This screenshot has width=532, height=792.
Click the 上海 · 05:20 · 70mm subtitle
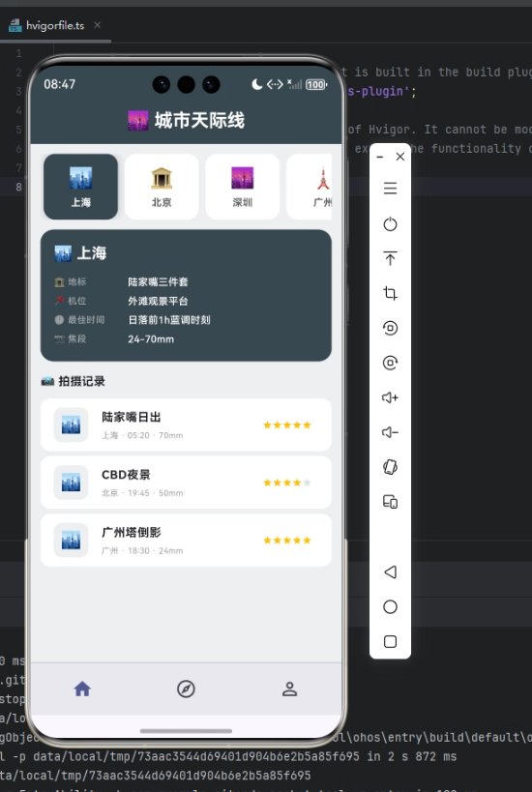(142, 435)
